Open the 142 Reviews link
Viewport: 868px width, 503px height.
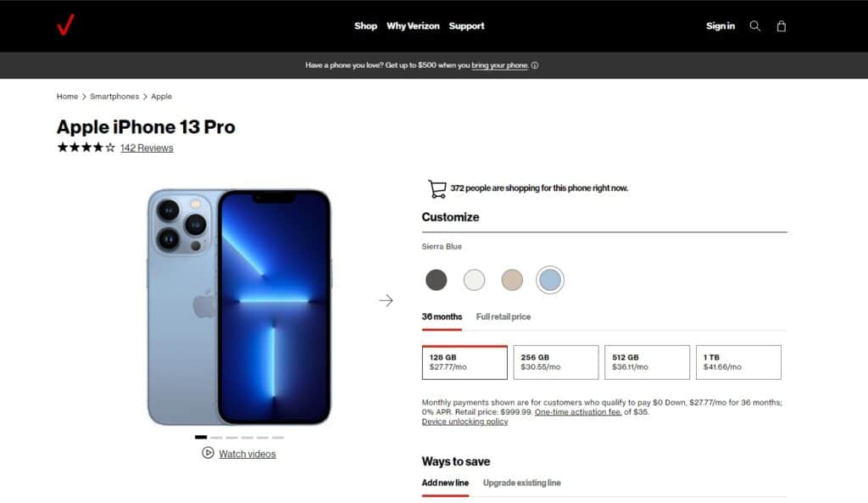tap(147, 148)
